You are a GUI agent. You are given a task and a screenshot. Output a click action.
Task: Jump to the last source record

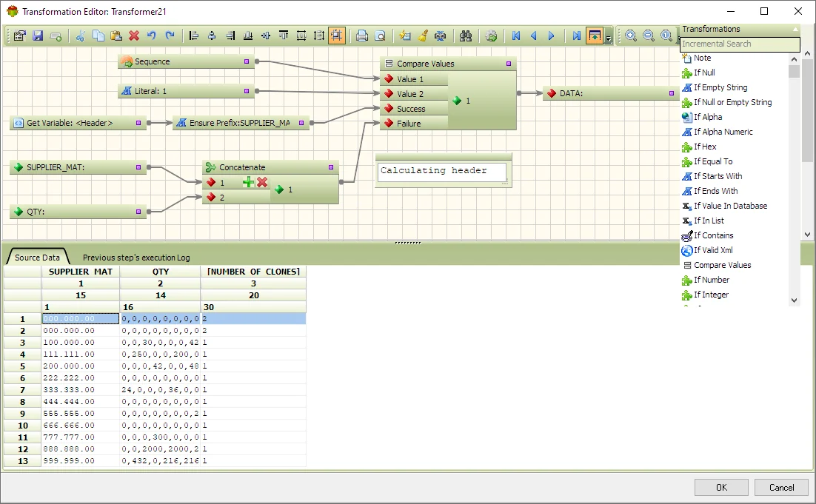point(576,36)
